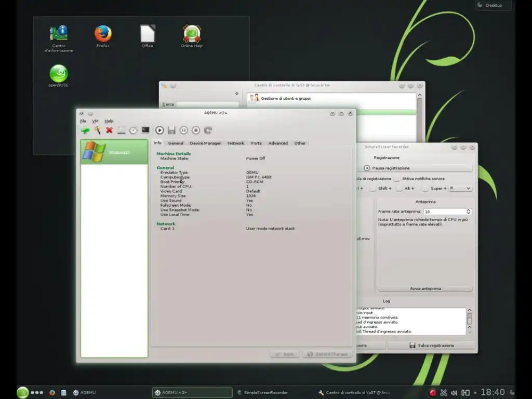Click the CD disc toolbar icon in AQEMU
Screen dimensions: 532x399
[134, 130]
